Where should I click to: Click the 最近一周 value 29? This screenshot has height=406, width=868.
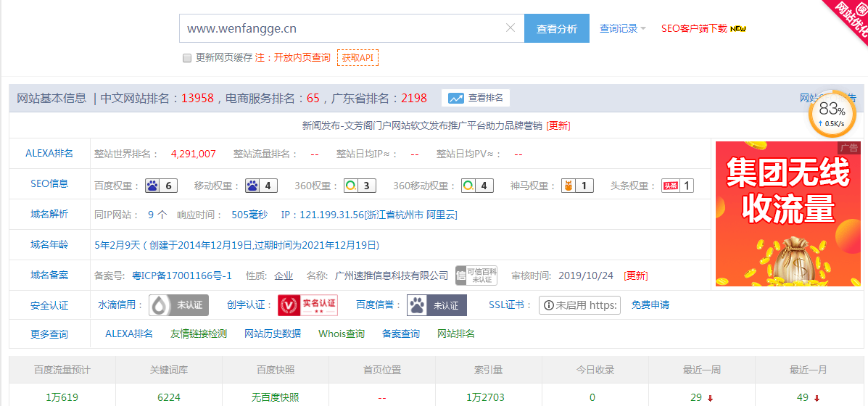696,397
